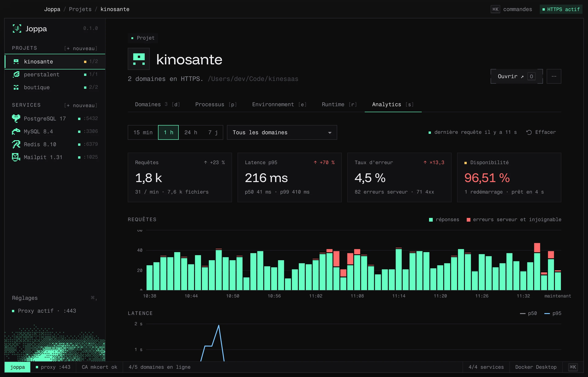This screenshot has width=588, height=377.
Task: Select the 7 j time range
Action: tap(213, 132)
